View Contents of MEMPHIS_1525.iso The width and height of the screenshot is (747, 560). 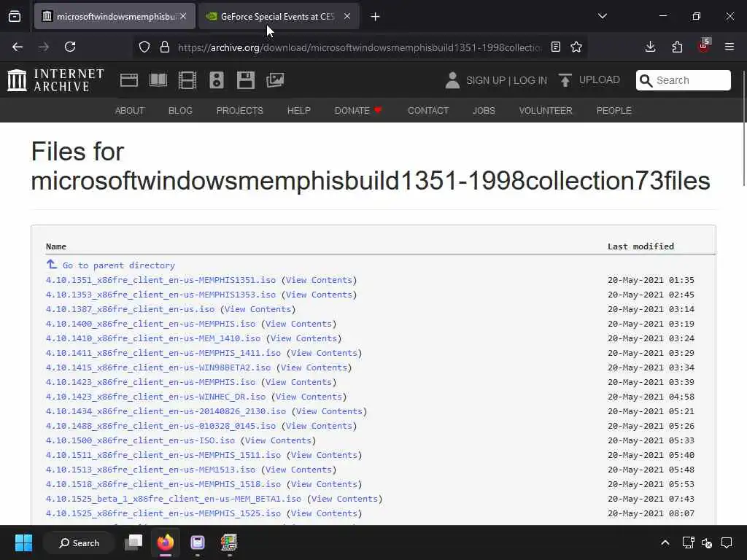pos(324,513)
